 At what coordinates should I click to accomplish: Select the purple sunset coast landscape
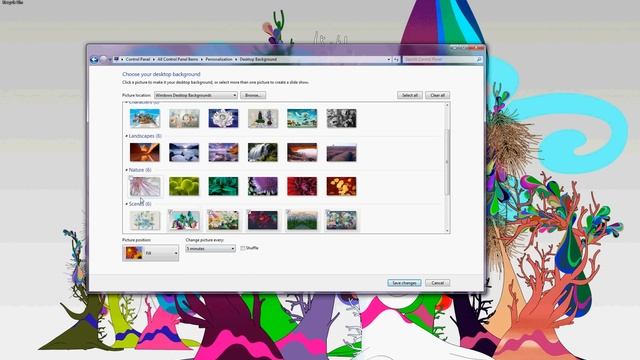tap(223, 152)
